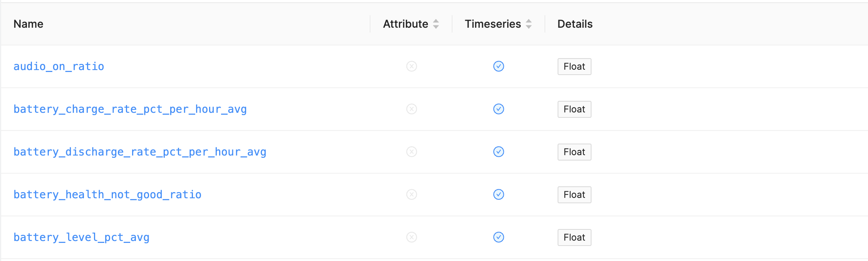The image size is (868, 261).
Task: Click the Attribute cross icon for audio_on_ratio
Action: pos(412,66)
